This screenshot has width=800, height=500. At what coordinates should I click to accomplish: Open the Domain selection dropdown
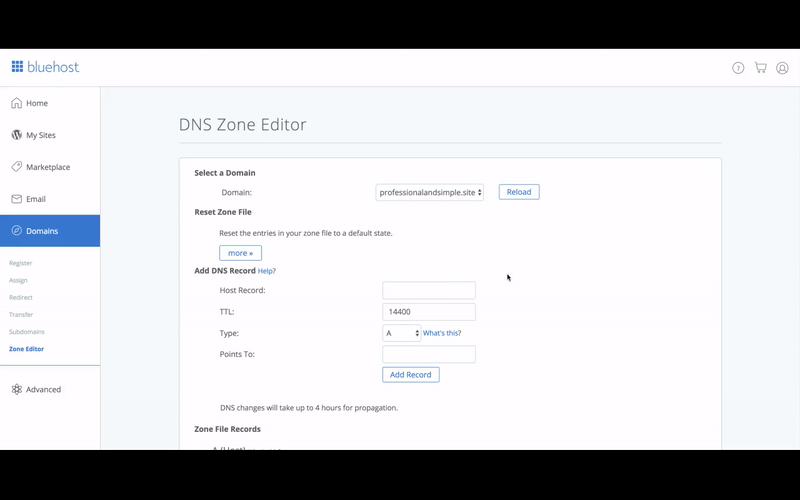click(x=430, y=192)
